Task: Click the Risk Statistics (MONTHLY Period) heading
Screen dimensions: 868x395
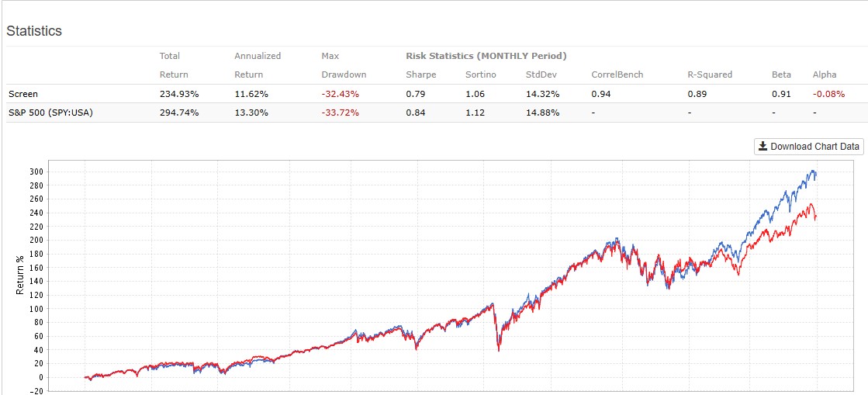Action: point(486,56)
